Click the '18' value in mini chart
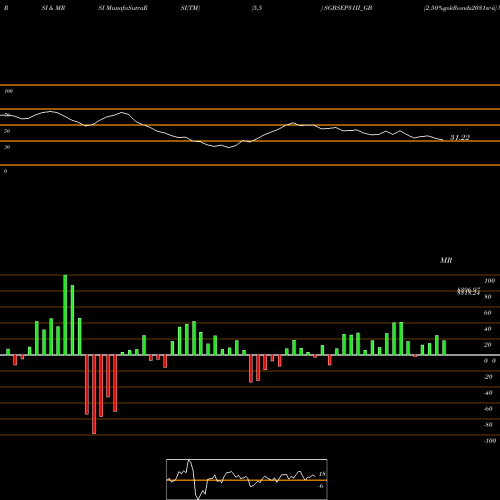Viewport: 500px width, 500px height. 322,474
